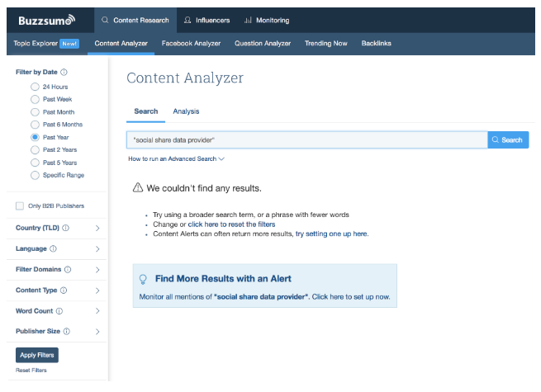Open the Facebook Analyzer sub-tab
541x392 pixels.
[191, 44]
